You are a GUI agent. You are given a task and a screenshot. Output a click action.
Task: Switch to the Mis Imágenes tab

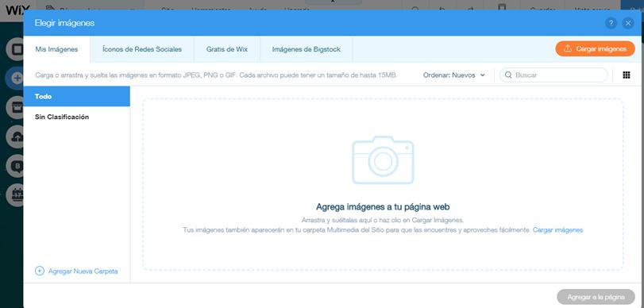tap(56, 49)
